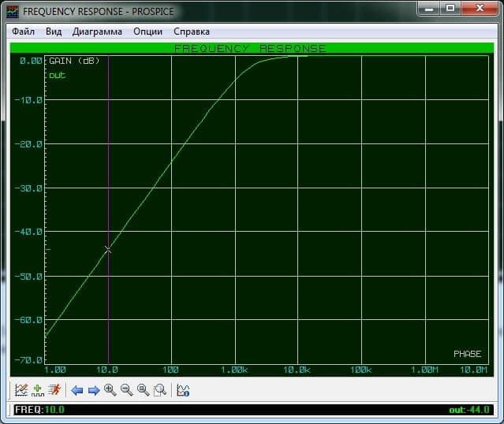Viewport: 504px width, 424px height.
Task: Open the Диаграмма menu
Action: [x=97, y=32]
